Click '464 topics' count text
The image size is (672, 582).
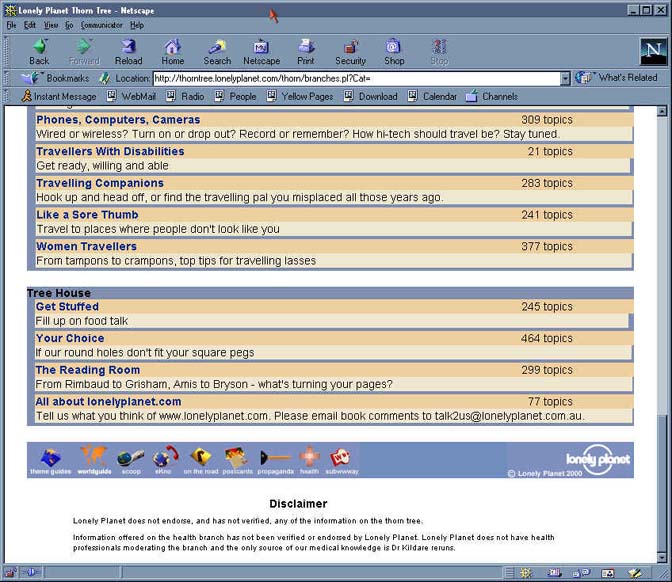point(547,338)
